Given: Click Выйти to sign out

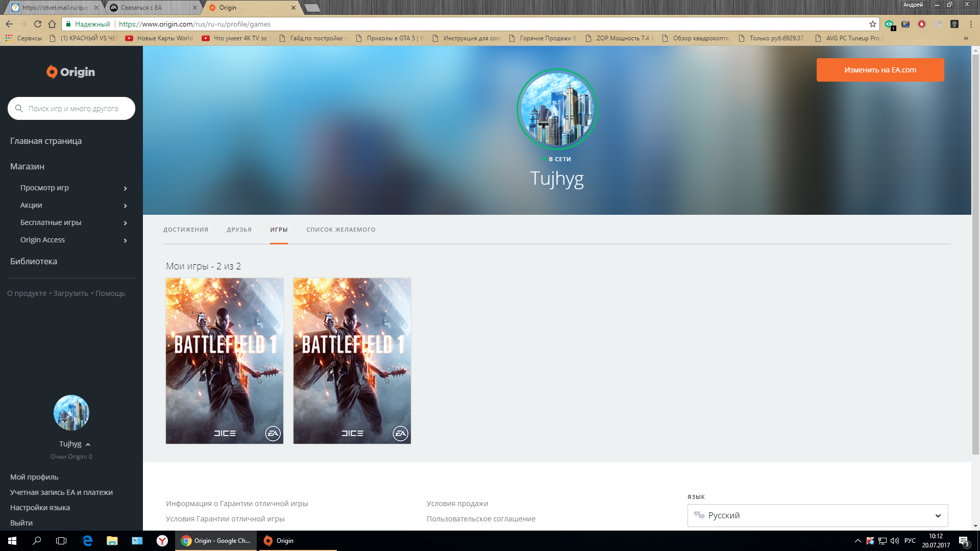Looking at the screenshot, I should [x=21, y=523].
